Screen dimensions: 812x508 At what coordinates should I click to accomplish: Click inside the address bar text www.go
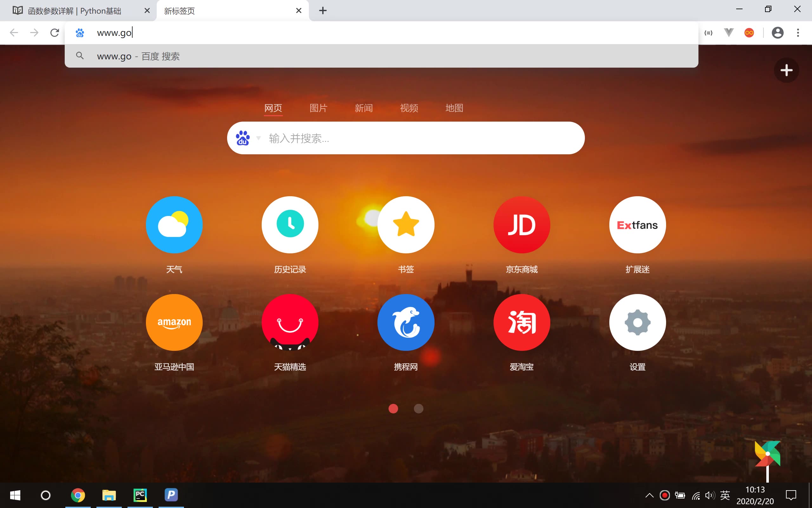(115, 33)
